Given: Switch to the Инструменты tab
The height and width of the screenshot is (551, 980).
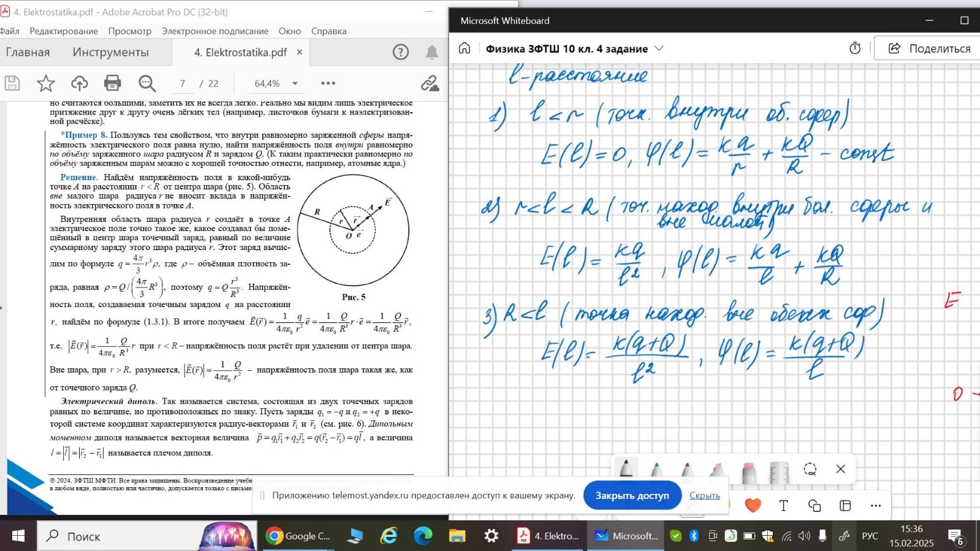Looking at the screenshot, I should pyautogui.click(x=110, y=52).
